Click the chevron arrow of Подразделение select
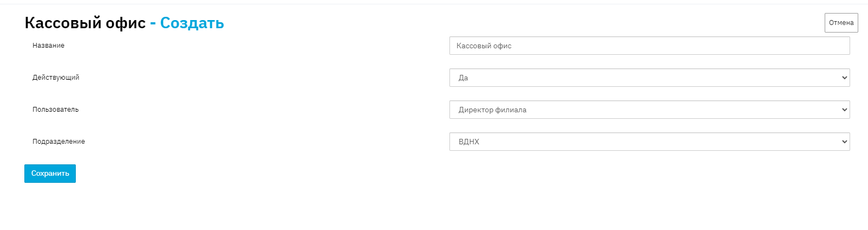The width and height of the screenshot is (868, 230). [844, 142]
